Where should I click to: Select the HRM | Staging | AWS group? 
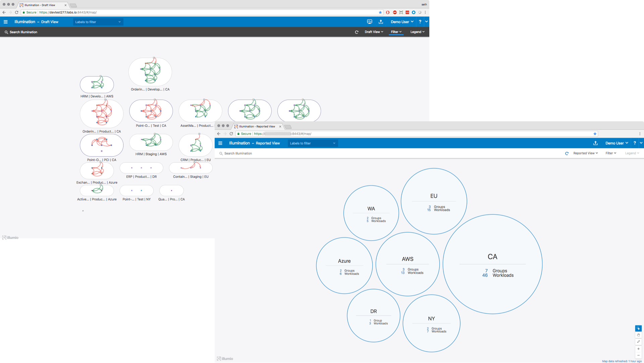151,142
